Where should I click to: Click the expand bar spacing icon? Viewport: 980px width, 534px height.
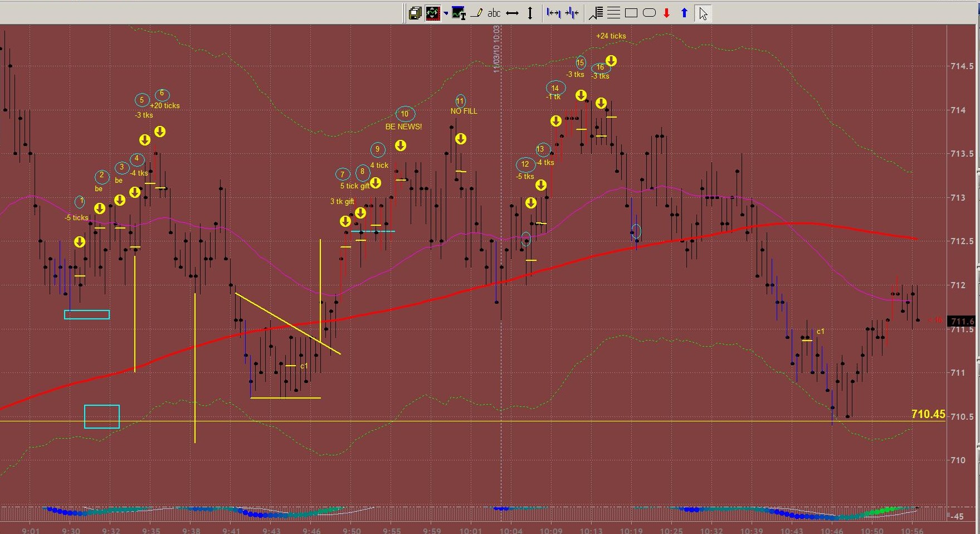[x=553, y=13]
